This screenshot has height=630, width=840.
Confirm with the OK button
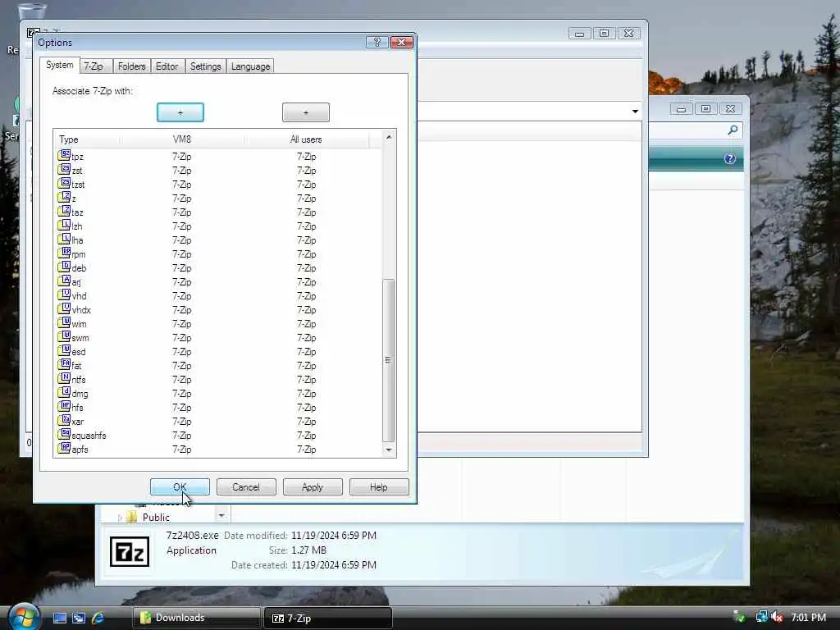point(180,487)
